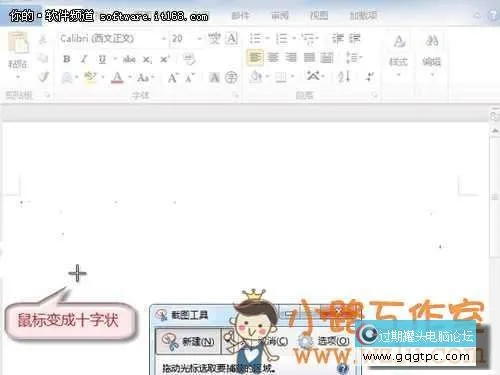Viewport: 500px width, 375px height.
Task: Open the Borders dropdown arrow
Action: pyautogui.click(x=292, y=77)
